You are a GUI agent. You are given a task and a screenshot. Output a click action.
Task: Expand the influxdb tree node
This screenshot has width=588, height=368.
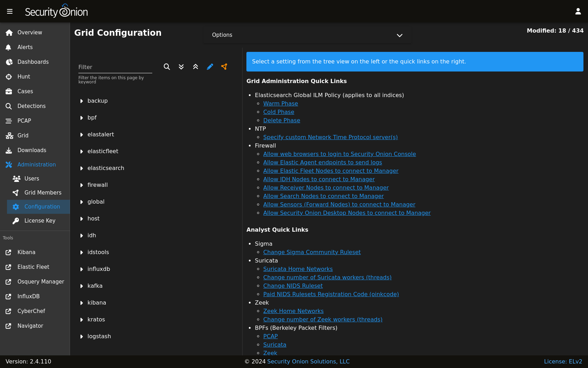pos(82,269)
